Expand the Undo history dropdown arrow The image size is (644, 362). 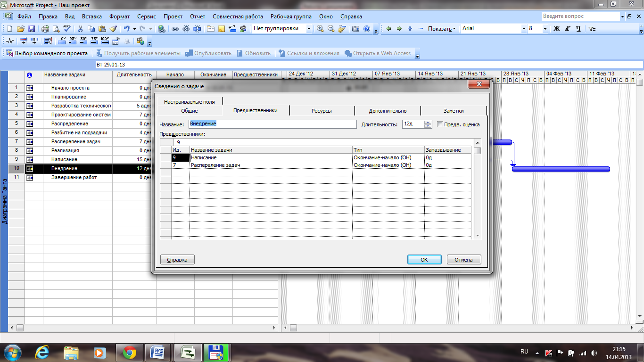(134, 29)
